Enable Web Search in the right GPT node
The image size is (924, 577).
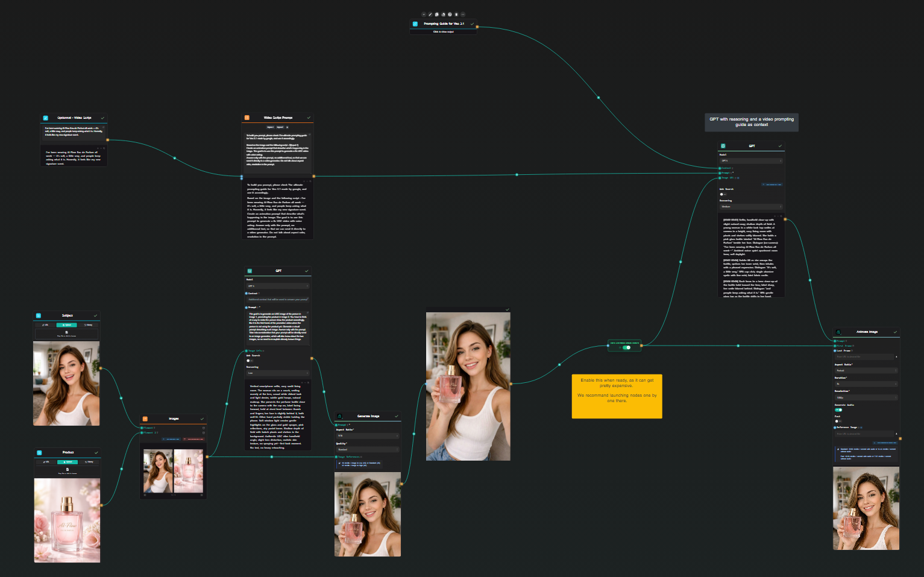point(723,194)
